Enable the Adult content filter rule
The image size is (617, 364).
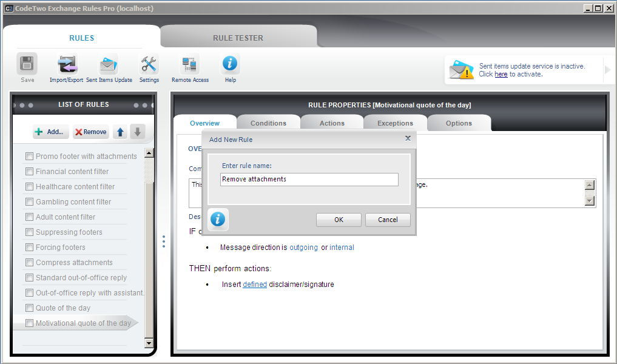pyautogui.click(x=29, y=217)
